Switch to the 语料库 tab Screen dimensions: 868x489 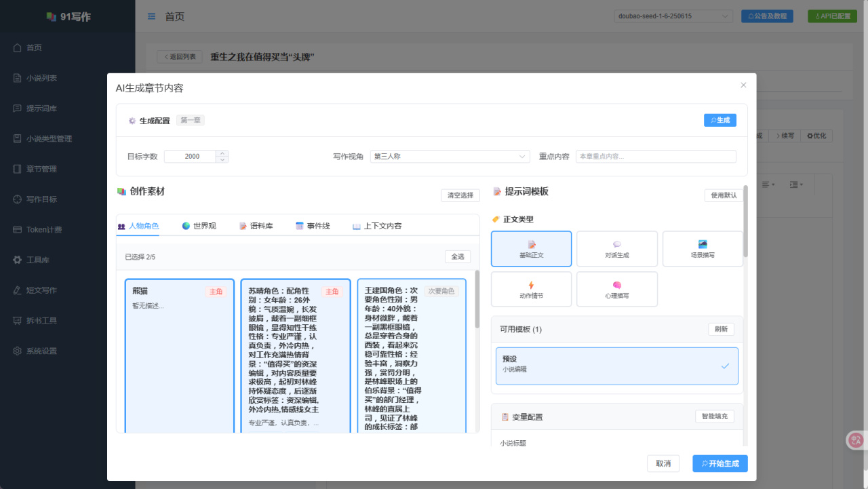click(x=256, y=226)
